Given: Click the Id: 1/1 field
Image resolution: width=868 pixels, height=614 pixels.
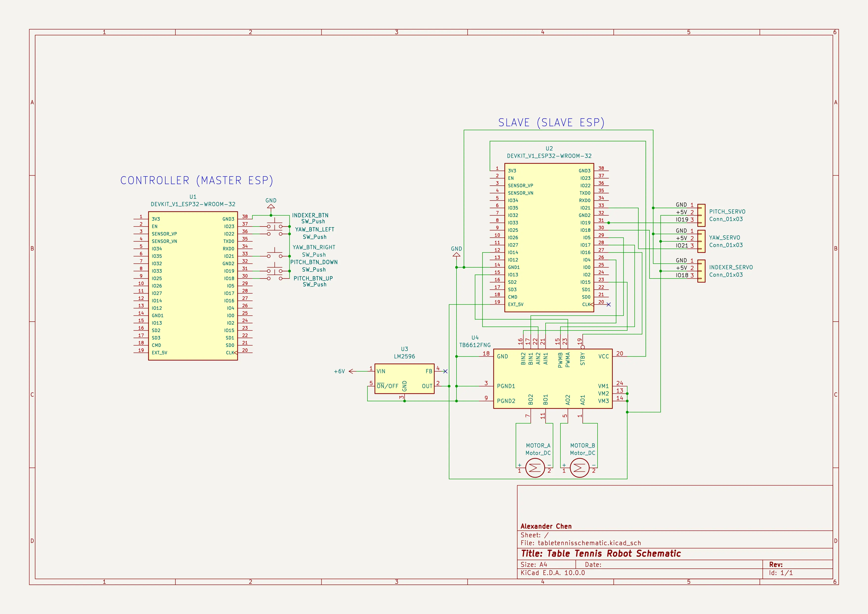Looking at the screenshot, I should click(781, 573).
